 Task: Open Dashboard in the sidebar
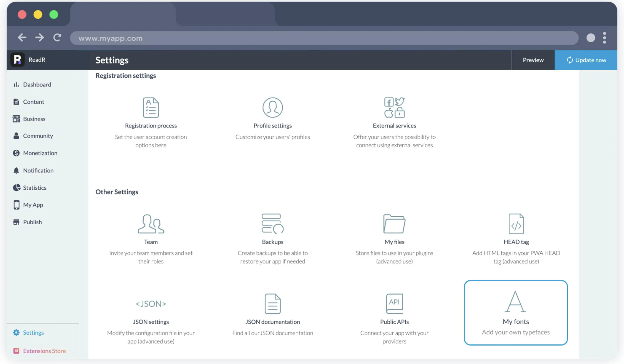(37, 84)
